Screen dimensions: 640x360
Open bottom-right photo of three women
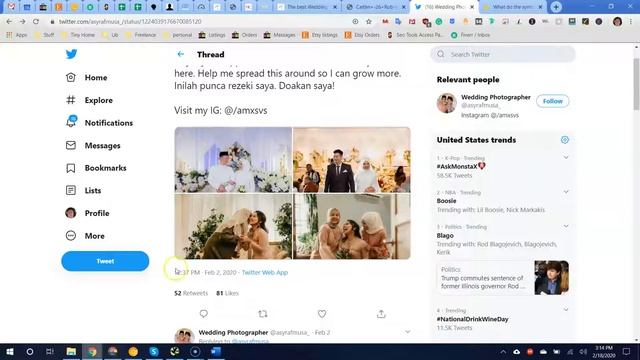[x=352, y=227]
